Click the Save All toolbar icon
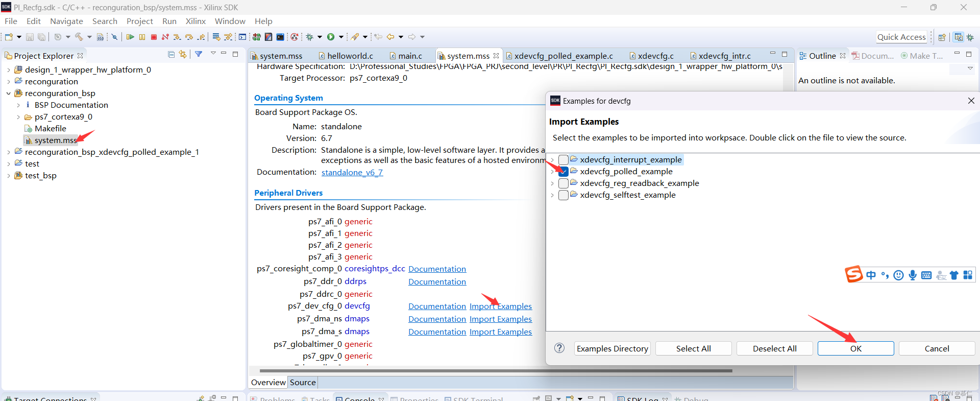This screenshot has width=980, height=401. (42, 37)
